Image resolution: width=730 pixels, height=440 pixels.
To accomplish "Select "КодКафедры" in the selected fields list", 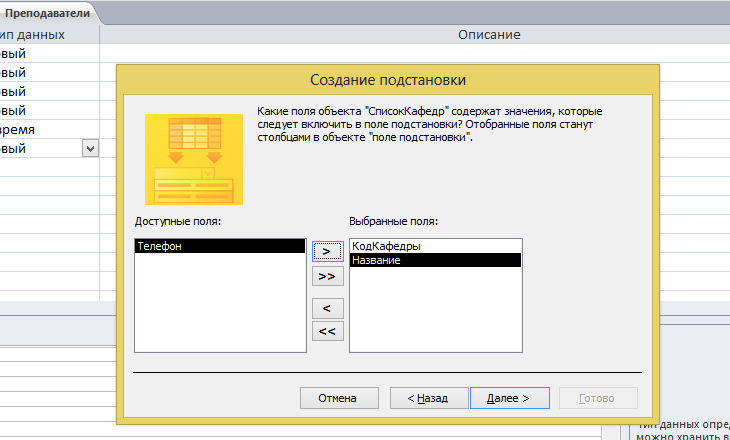I will click(435, 245).
